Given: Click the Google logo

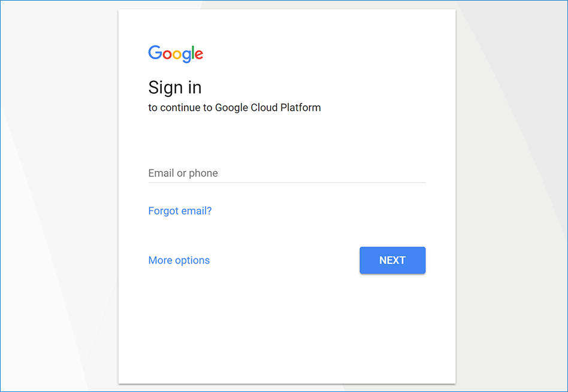Looking at the screenshot, I should click(x=176, y=53).
